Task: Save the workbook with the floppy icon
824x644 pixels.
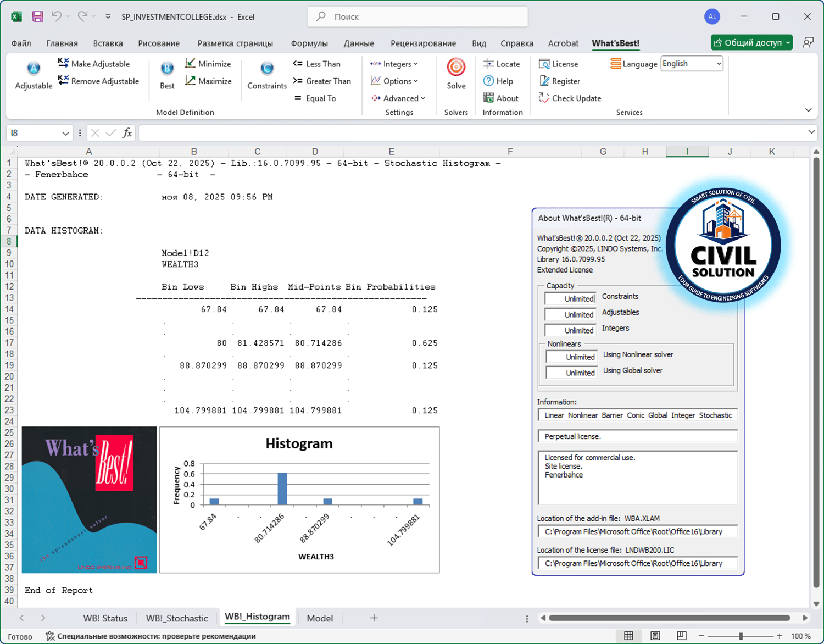Action: point(37,16)
